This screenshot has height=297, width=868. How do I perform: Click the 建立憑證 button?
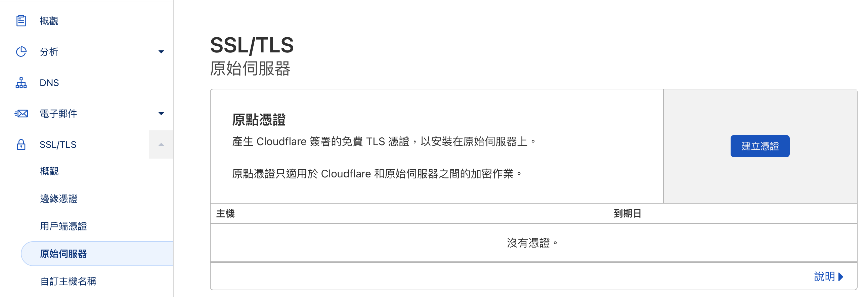click(x=759, y=146)
